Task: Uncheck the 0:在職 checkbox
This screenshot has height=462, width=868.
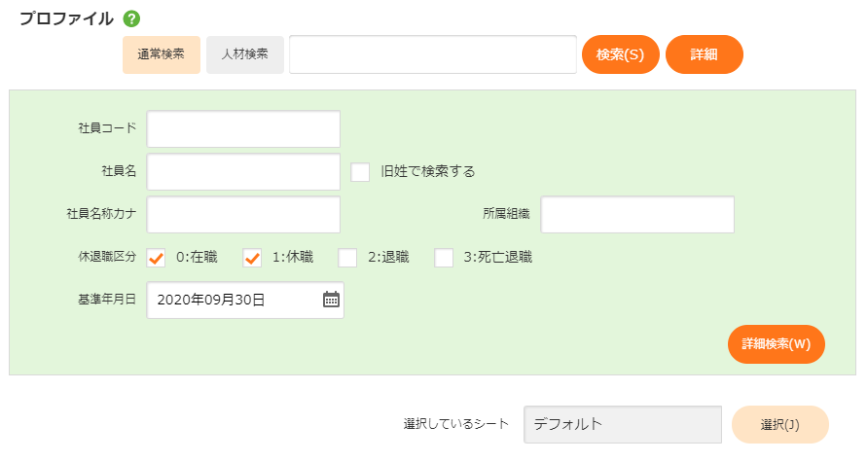Action: coord(156,258)
